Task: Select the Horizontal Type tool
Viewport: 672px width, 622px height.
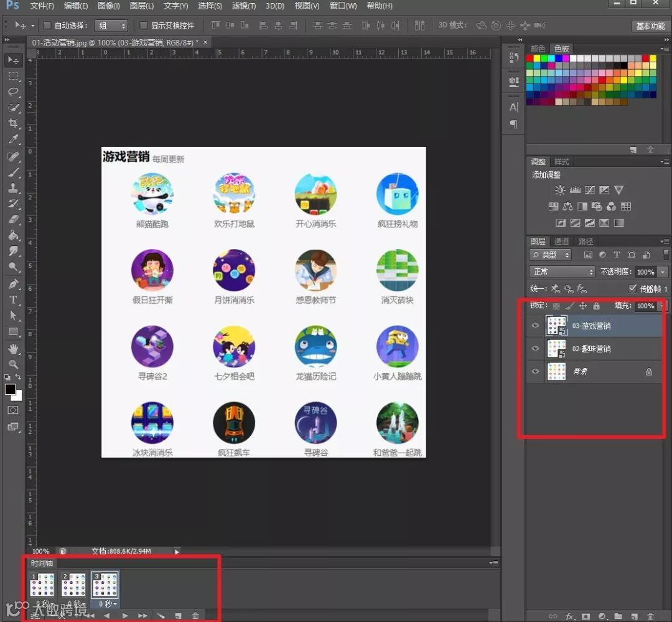Action: point(13,300)
